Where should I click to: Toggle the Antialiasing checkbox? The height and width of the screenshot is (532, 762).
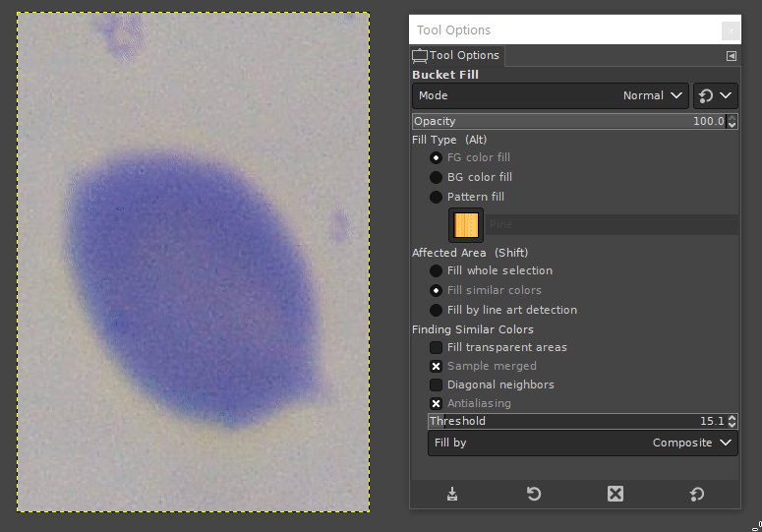point(436,404)
